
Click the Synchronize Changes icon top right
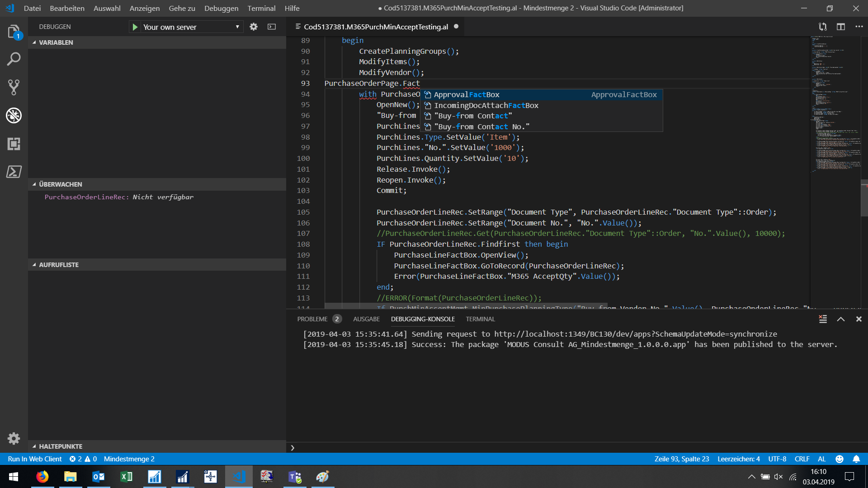[x=822, y=27]
